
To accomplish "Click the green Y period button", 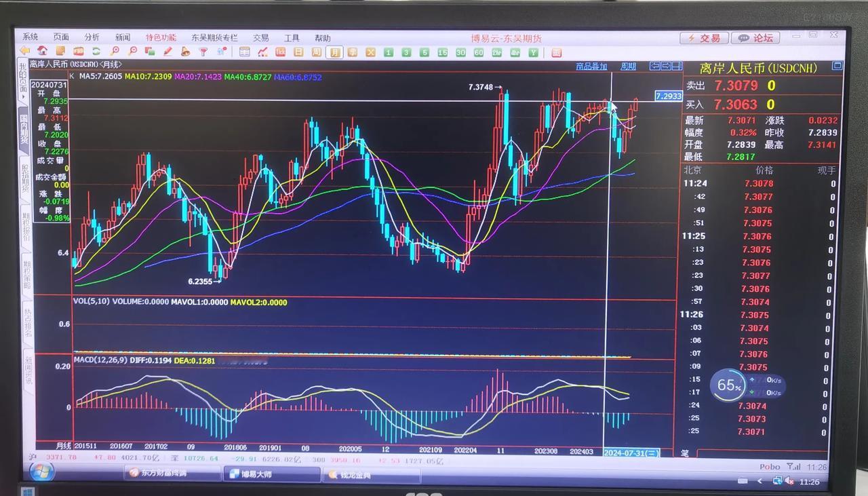I will click(x=533, y=52).
